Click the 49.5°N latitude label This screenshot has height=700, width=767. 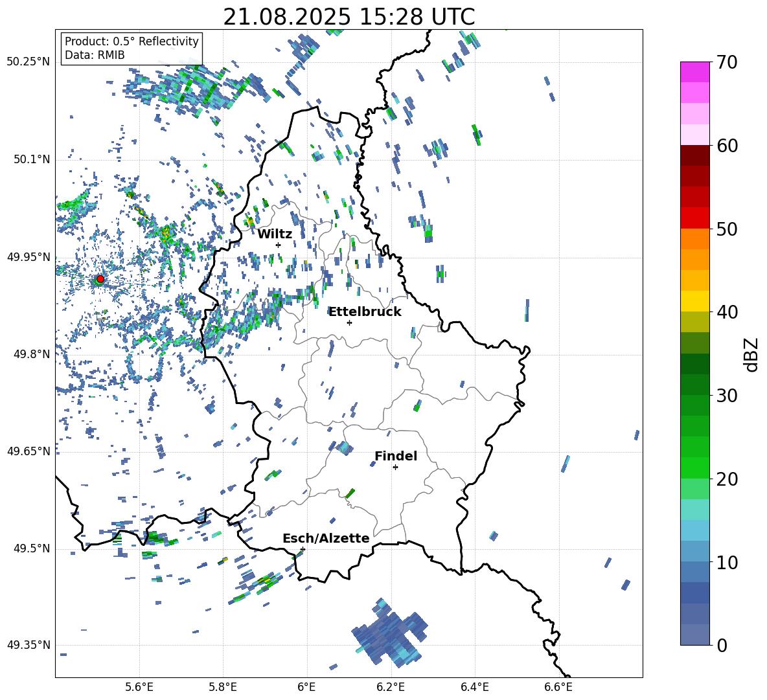(x=31, y=548)
